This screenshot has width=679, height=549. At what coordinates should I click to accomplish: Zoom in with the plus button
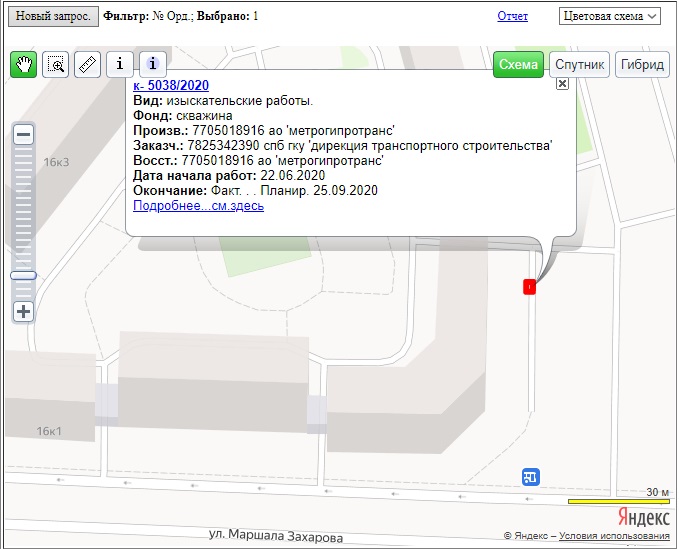pyautogui.click(x=24, y=311)
